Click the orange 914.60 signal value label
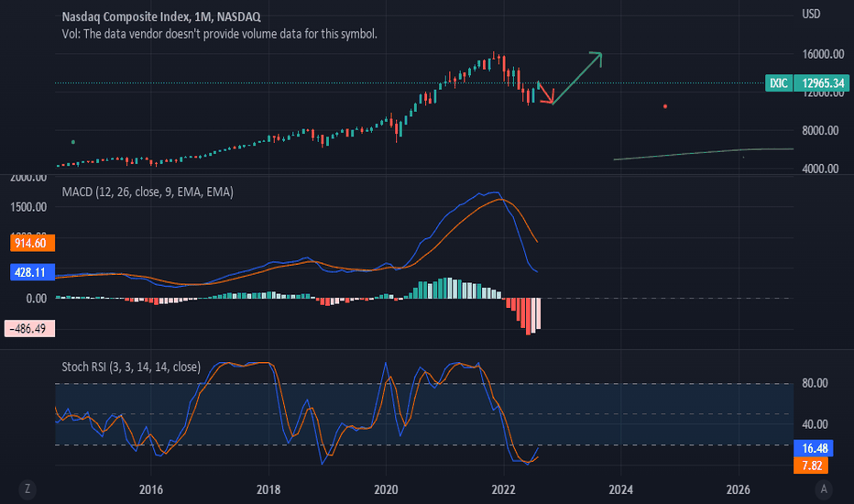The width and height of the screenshot is (854, 504). click(x=32, y=243)
